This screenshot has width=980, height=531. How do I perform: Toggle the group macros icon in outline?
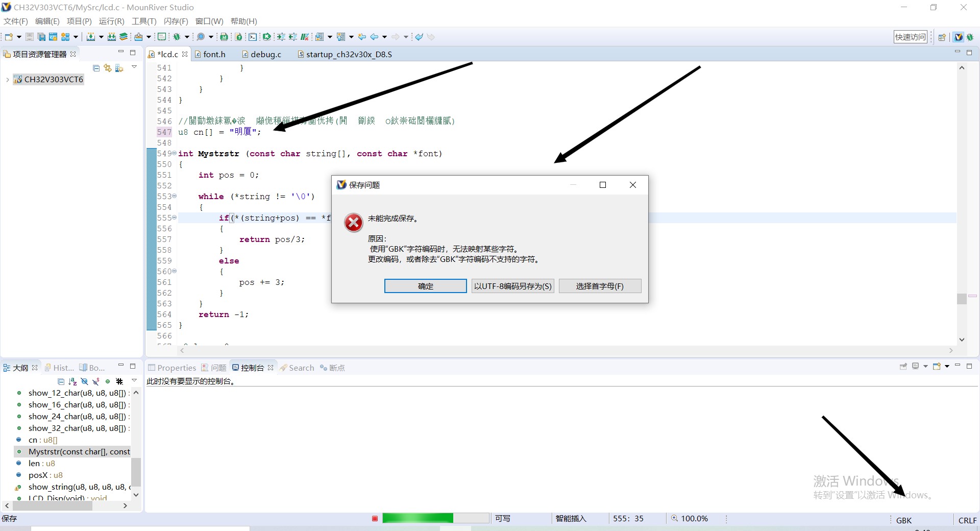(119, 381)
